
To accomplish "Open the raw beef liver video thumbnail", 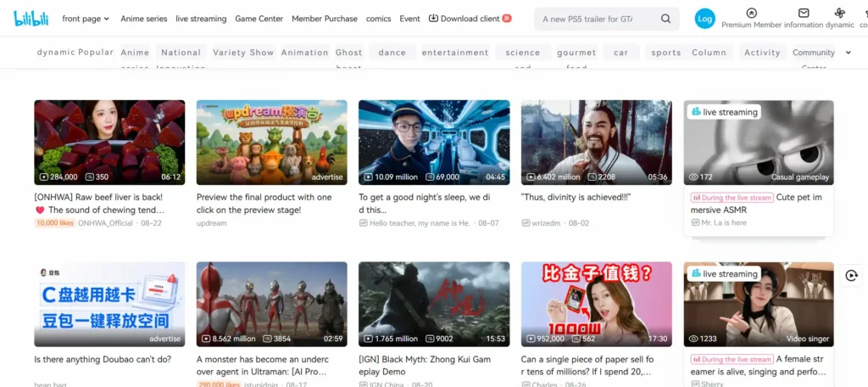I will coord(109,143).
